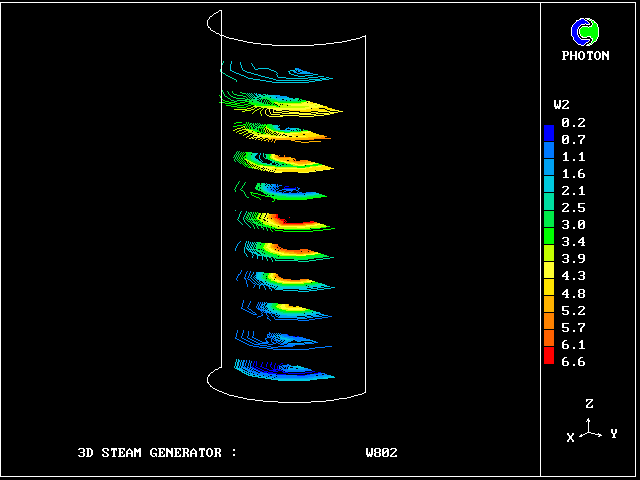Click the 3.4 legend value label
Image resolution: width=640 pixels, height=480 pixels.
point(573,242)
